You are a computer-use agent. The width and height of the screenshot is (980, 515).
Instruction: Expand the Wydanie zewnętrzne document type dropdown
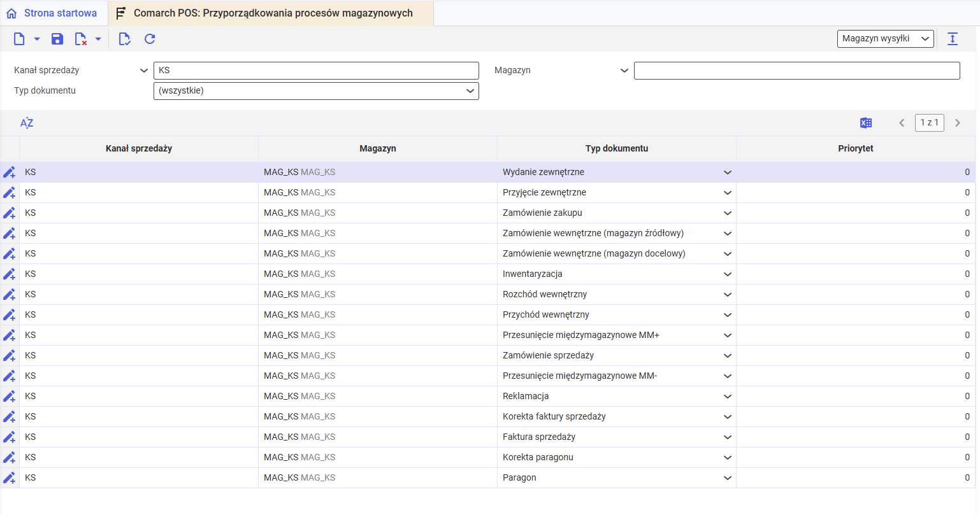pos(727,173)
